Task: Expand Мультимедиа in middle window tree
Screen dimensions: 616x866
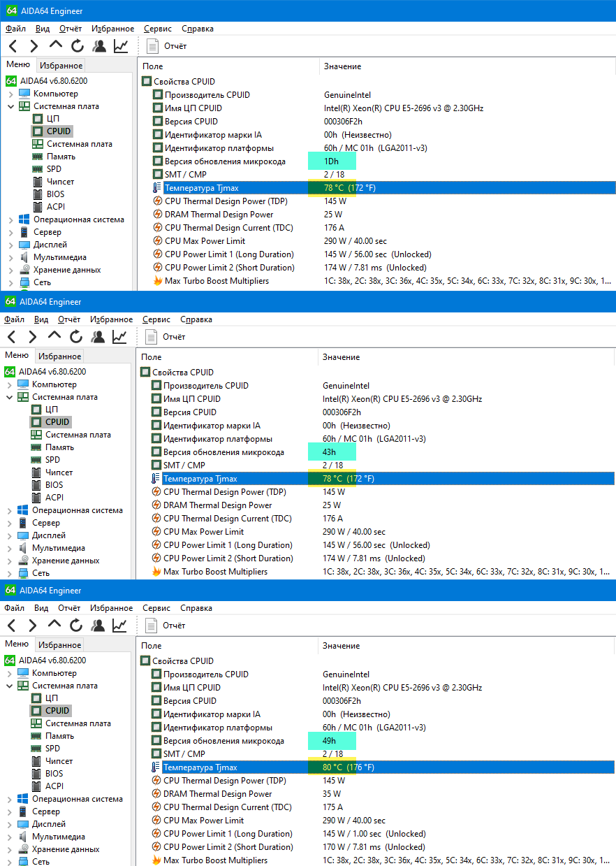Action: [10, 548]
